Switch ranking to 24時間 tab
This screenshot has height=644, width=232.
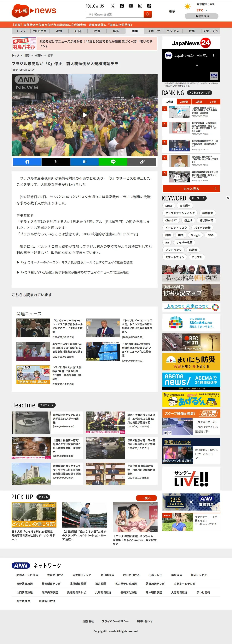(184, 102)
